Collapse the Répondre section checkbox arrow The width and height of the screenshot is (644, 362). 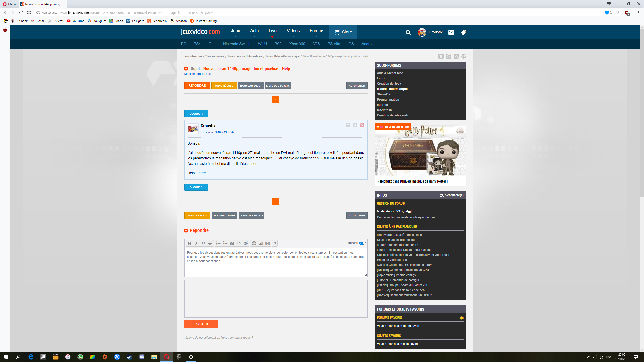coord(186,231)
